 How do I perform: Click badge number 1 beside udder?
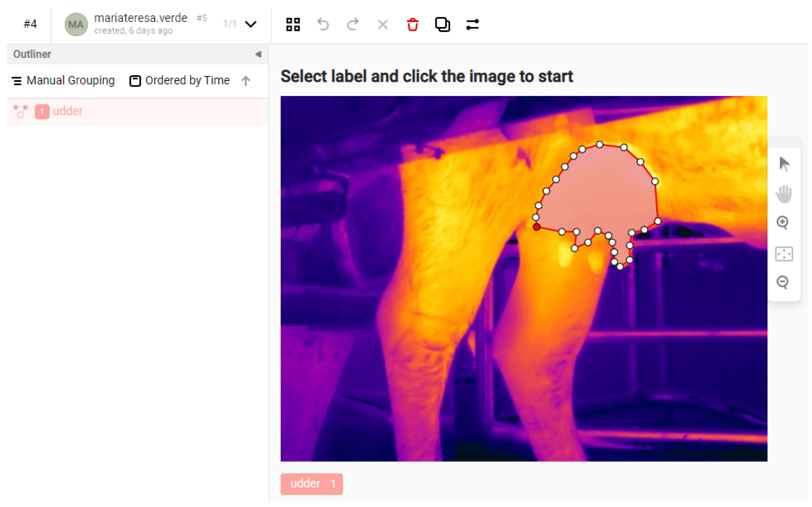(x=42, y=112)
